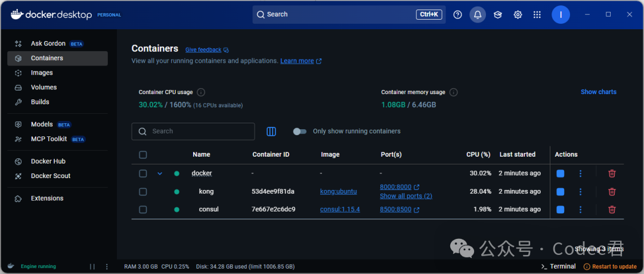Click the info icon beside Container CPU usage
Image resolution: width=644 pixels, height=274 pixels.
pyautogui.click(x=201, y=92)
